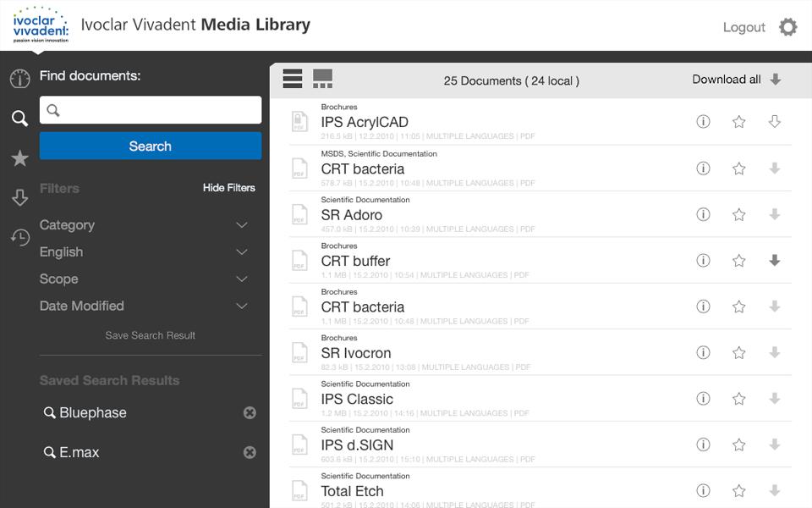Screen dimensions: 812x508
Task: Open downloads arrow in sidebar
Action: [x=19, y=197]
